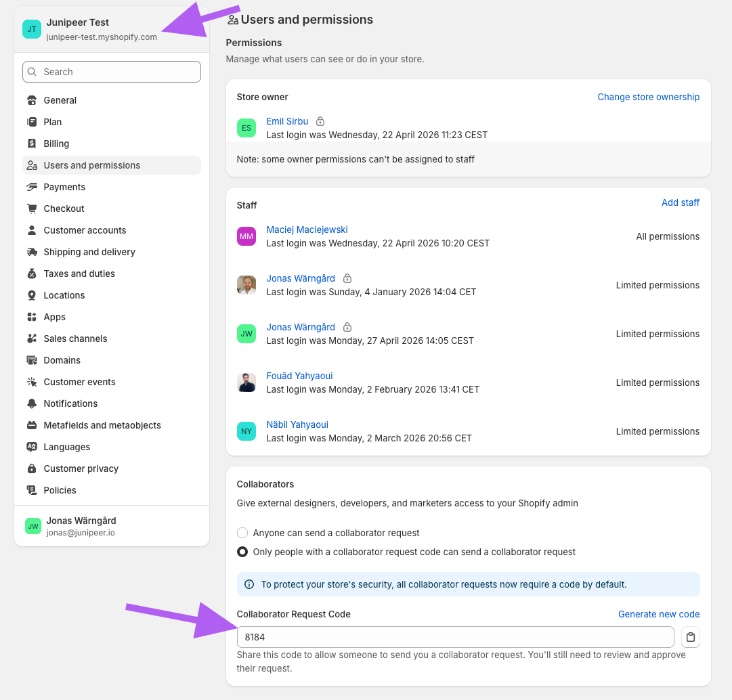Click the copy code clipboard icon
Screen dimensions: 732x700
pos(691,637)
